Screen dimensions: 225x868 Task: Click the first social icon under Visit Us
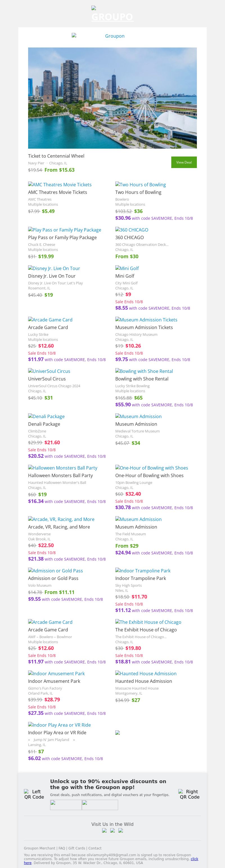(104, 831)
